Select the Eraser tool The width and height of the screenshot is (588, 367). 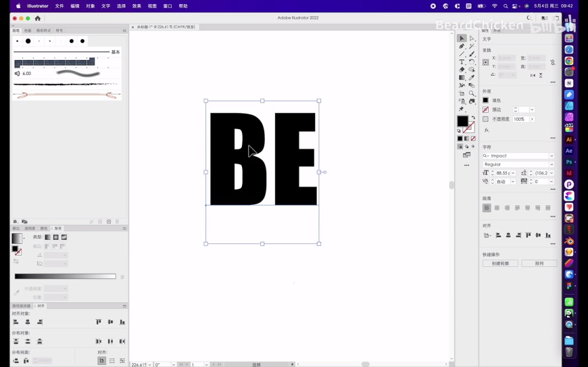tap(462, 70)
